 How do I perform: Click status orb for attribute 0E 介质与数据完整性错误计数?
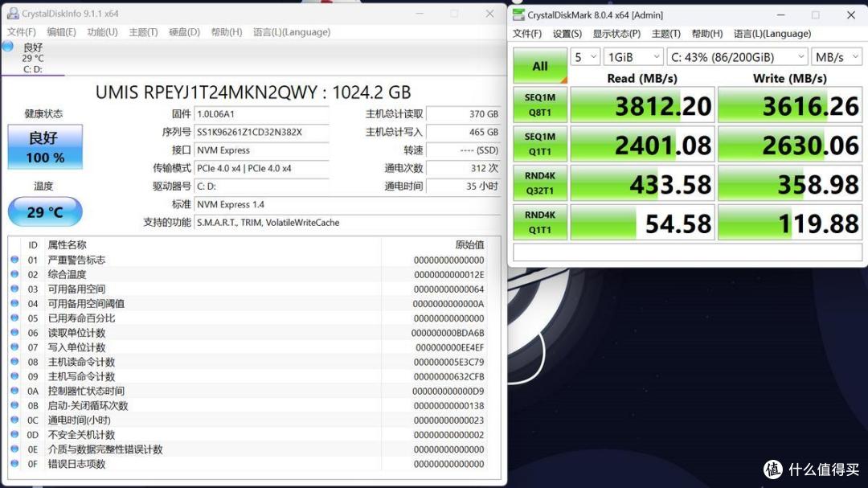(14, 449)
